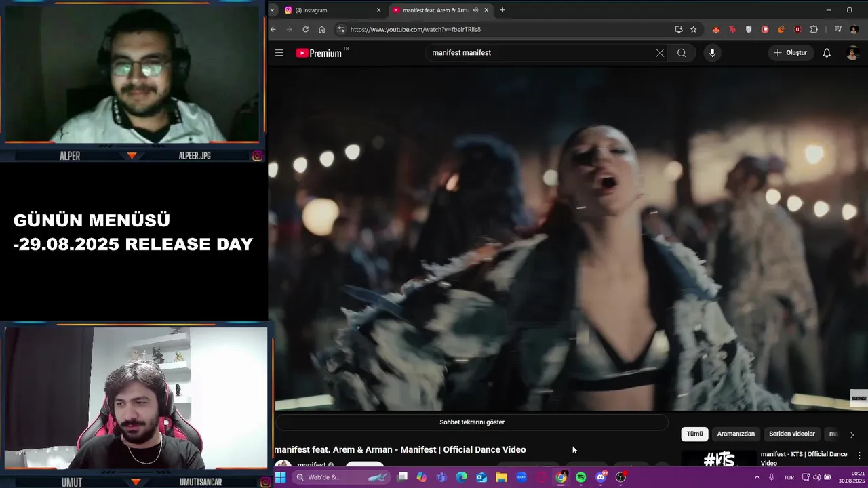Select the Aramanızdan filter chip
Image resolution: width=868 pixels, height=488 pixels.
click(736, 434)
